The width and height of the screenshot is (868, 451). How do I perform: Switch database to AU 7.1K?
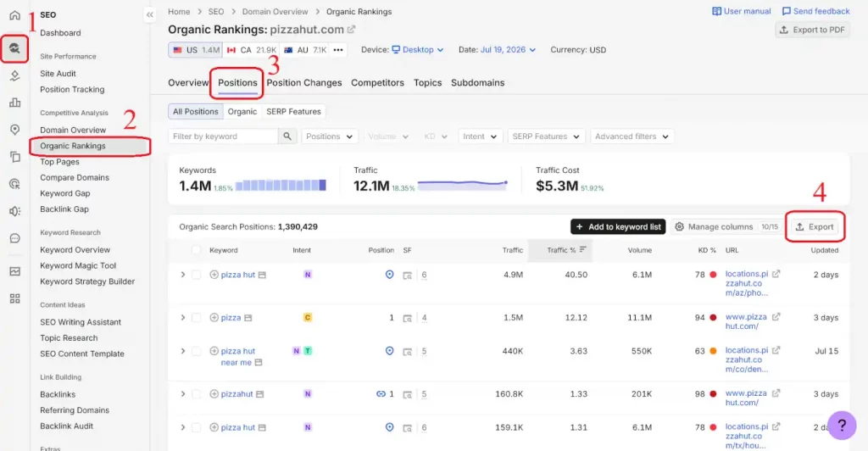tap(304, 50)
